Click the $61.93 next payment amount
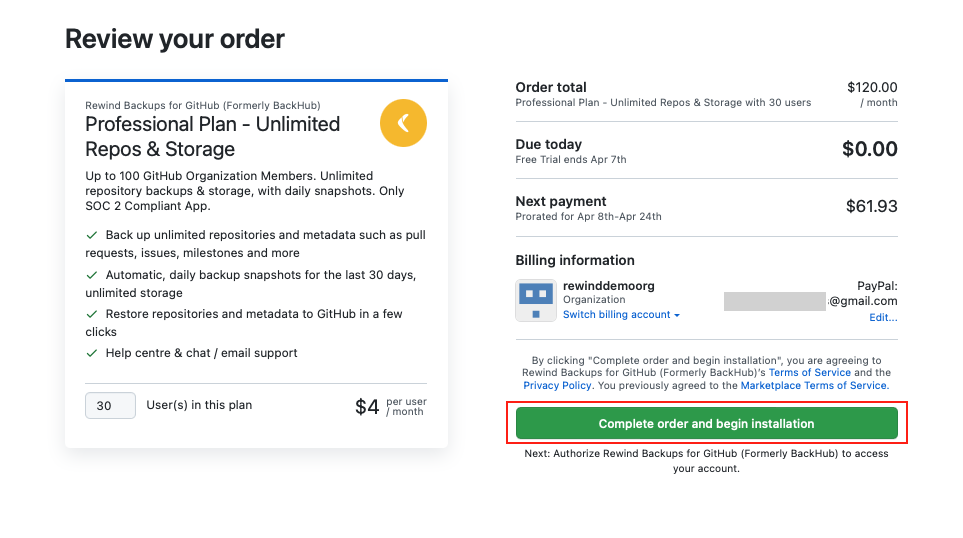This screenshot has height=538, width=963. 871,207
